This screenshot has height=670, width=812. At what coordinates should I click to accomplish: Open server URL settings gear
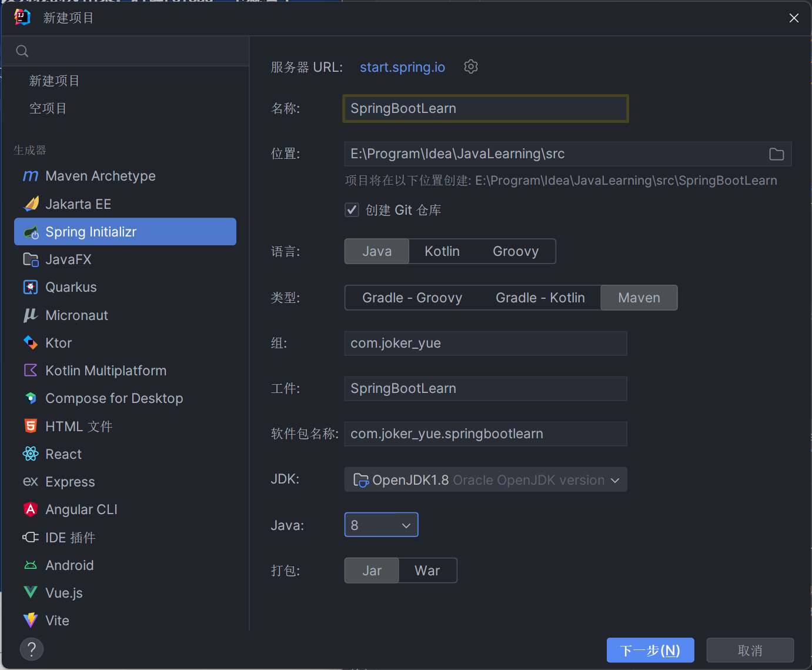point(471,66)
